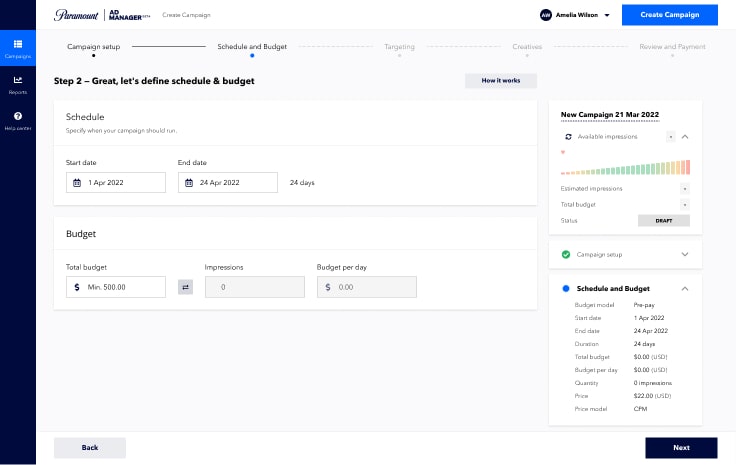Screen dimensions: 736x465
Task: Select Schedule and Budget step
Action: click(x=252, y=47)
